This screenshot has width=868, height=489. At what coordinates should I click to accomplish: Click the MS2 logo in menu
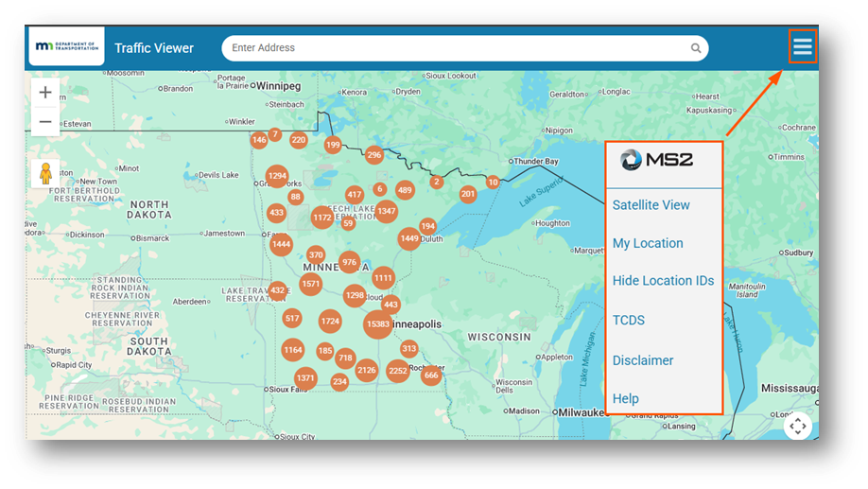coord(657,160)
